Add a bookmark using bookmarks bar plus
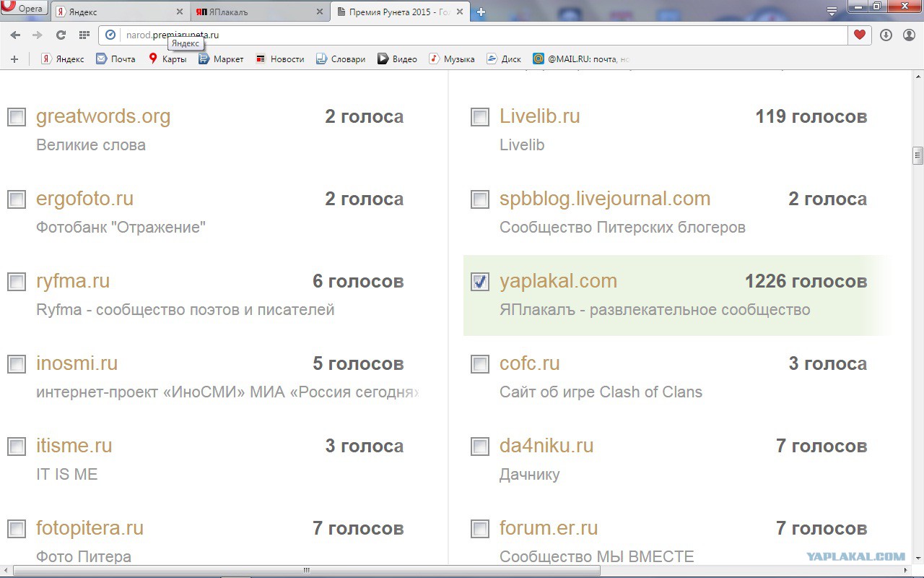The image size is (924, 578). point(14,59)
